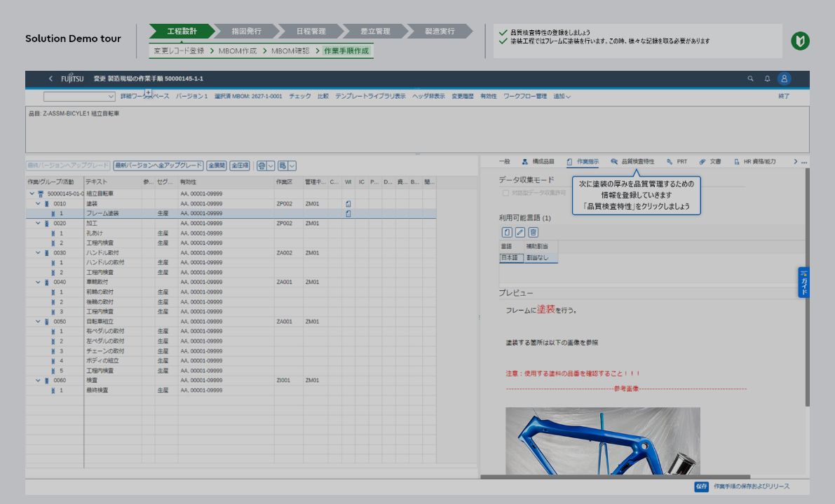Viewport: 835px width, 504px height.
Task: Select the フレーム塗装 row
Action: [x=231, y=213]
